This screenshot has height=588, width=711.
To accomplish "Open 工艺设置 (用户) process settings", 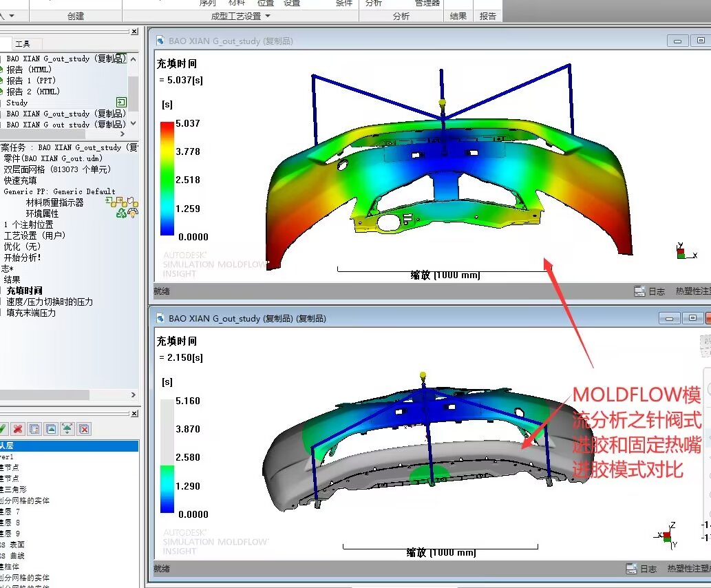I will click(34, 235).
